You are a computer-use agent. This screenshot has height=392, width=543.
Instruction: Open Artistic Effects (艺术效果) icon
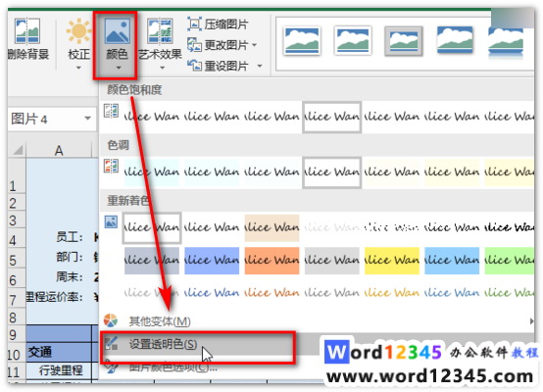pos(160,31)
